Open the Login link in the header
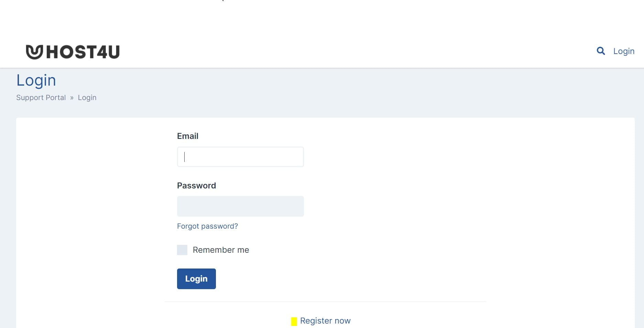This screenshot has height=328, width=644. point(624,51)
